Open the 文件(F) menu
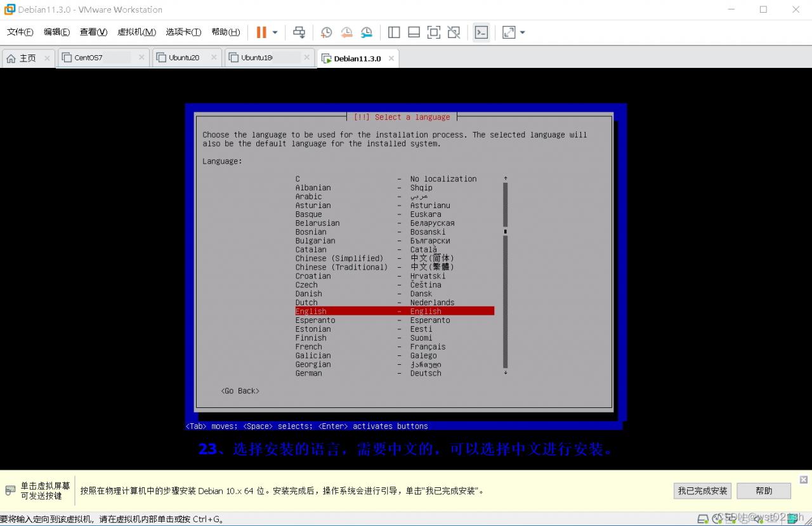The height and width of the screenshot is (526, 812). pyautogui.click(x=20, y=32)
